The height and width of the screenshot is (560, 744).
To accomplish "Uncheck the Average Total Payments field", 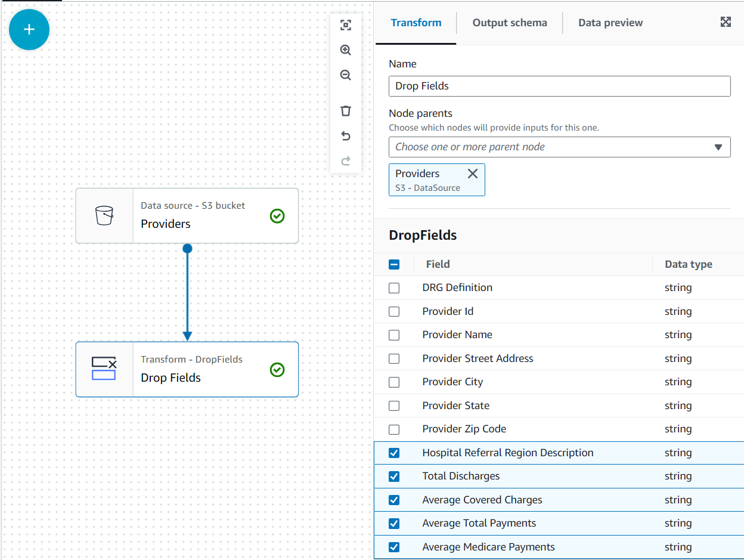I will pos(394,524).
